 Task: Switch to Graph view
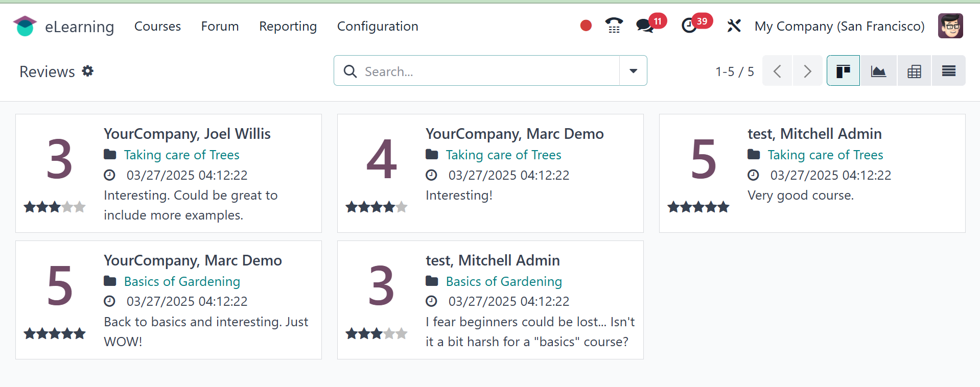[878, 71]
